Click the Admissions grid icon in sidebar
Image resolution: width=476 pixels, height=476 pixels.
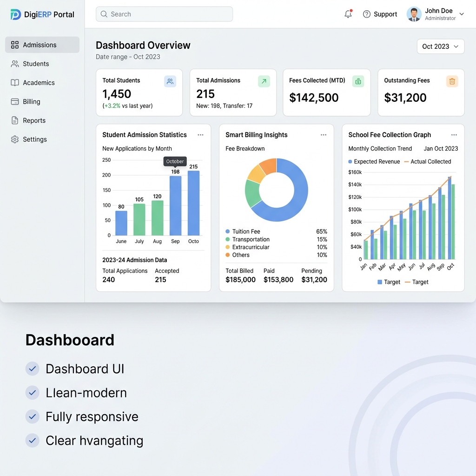(x=15, y=45)
